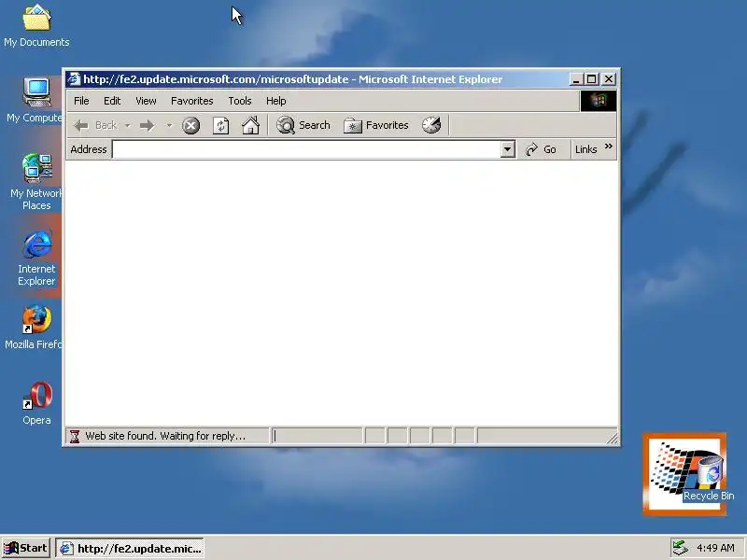Click the status bar progress indicator
This screenshot has width=747, height=560.
pos(317,436)
